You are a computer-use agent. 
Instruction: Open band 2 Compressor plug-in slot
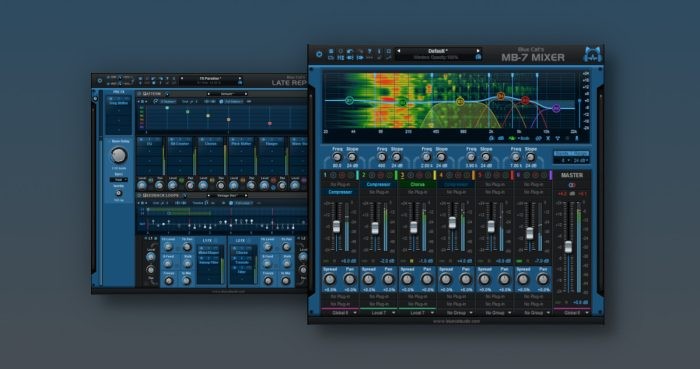pyautogui.click(x=379, y=184)
